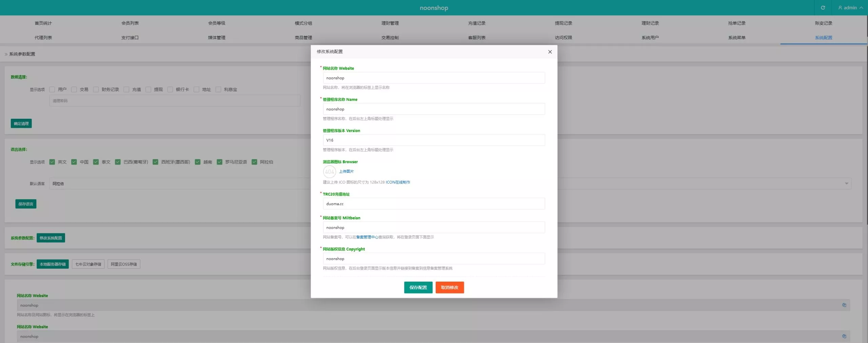The image size is (868, 343).
Task: Click the TRC20充值地址 input field
Action: point(434,204)
